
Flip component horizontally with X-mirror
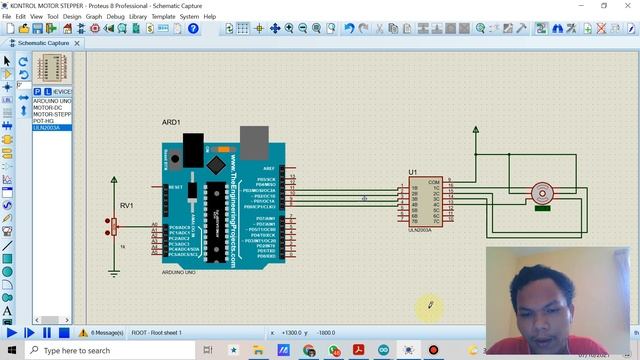pyautogui.click(x=23, y=98)
